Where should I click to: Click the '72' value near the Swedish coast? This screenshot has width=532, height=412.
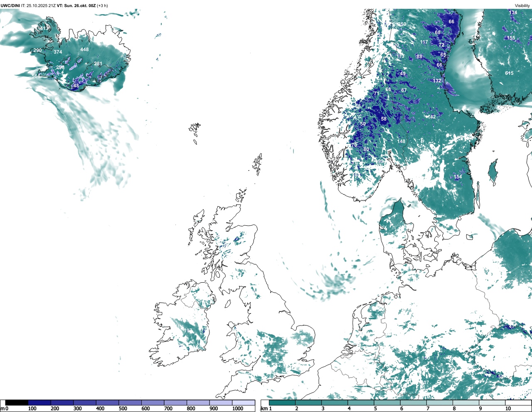[x=441, y=45]
